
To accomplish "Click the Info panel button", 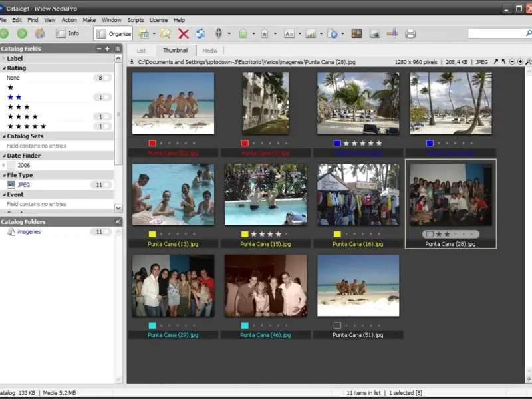I will 68,33.
